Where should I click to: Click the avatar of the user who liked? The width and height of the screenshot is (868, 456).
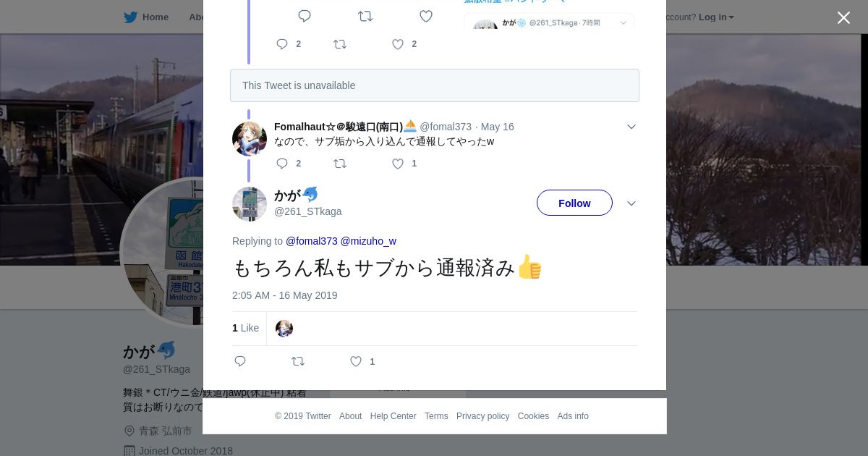(284, 329)
